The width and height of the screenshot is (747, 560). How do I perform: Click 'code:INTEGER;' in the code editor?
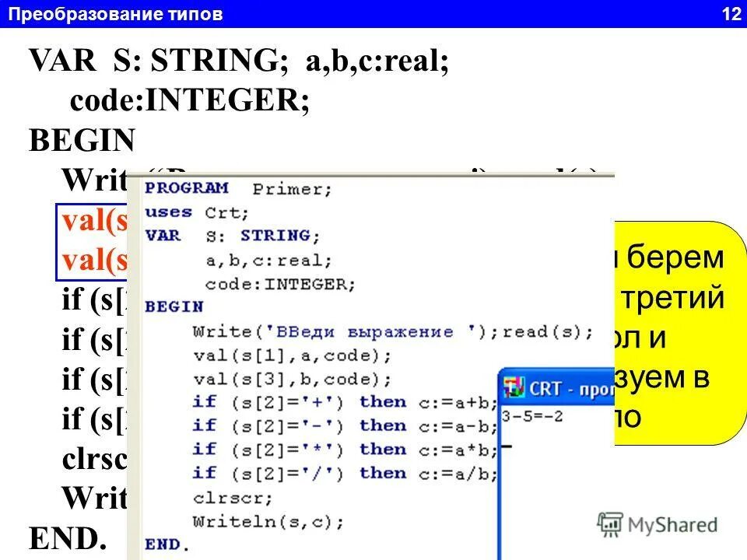point(280,285)
